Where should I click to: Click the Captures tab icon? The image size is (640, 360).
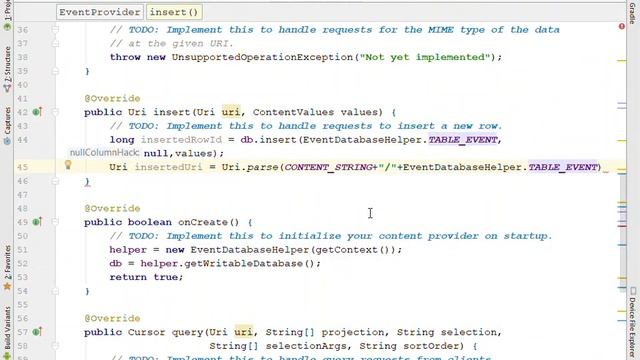point(7,140)
